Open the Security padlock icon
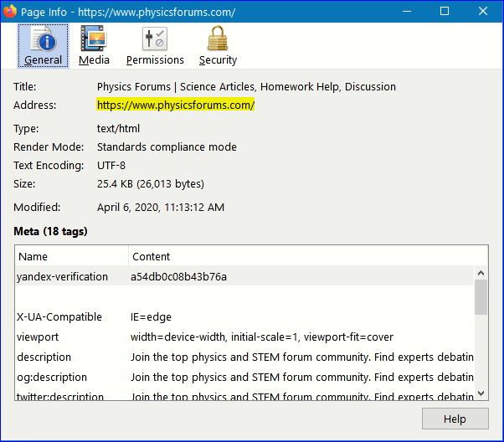504x442 pixels. 218,39
